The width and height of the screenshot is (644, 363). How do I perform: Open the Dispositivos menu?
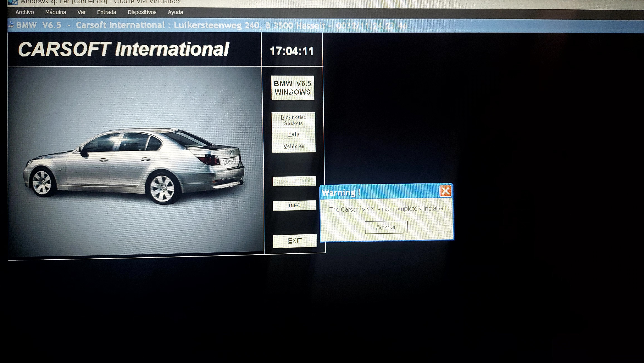point(142,12)
